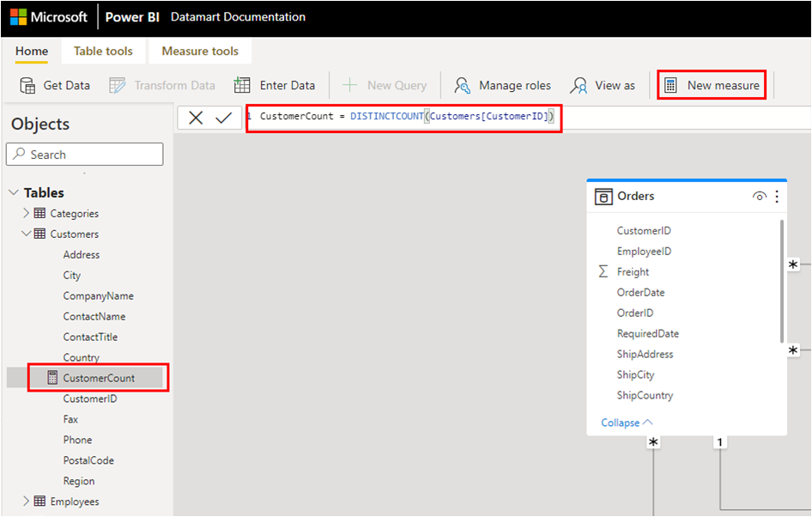Select the Fax field
The height and width of the screenshot is (517, 812).
point(70,419)
